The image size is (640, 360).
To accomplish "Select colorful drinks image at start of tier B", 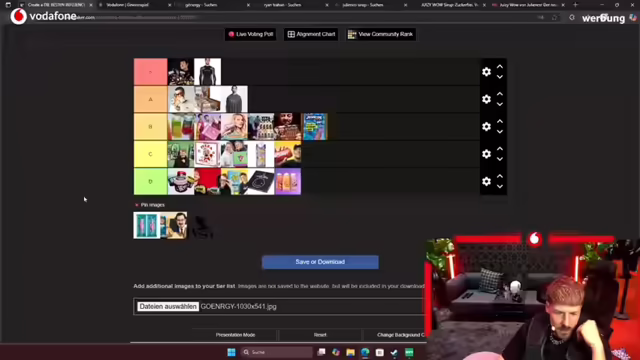I will pos(181,127).
